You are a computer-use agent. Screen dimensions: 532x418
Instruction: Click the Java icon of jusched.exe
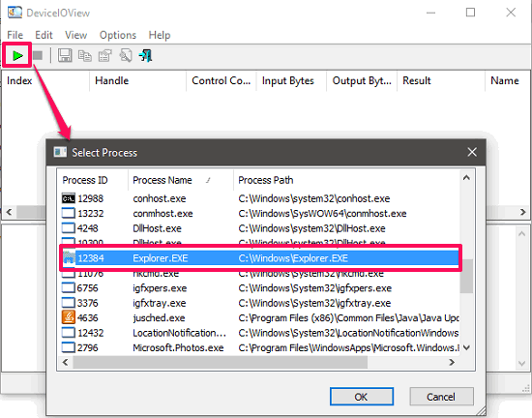click(x=69, y=317)
